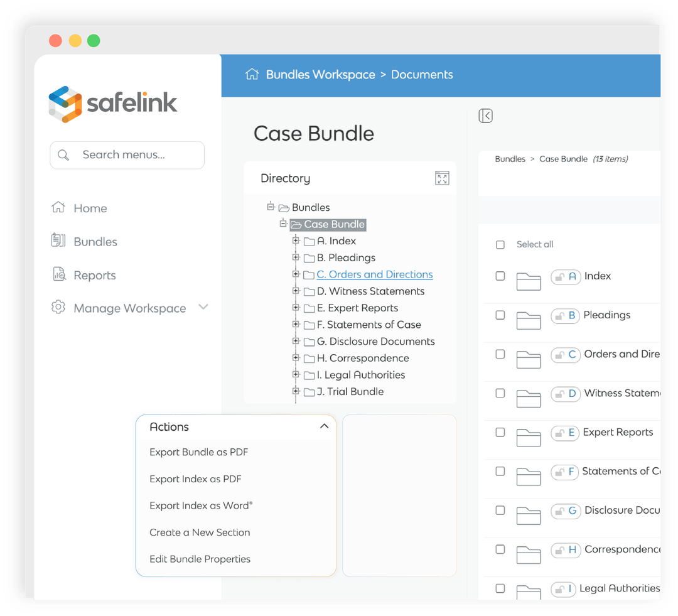This screenshot has height=616, width=678.
Task: Open the Documents breadcrumb link
Action: click(421, 74)
